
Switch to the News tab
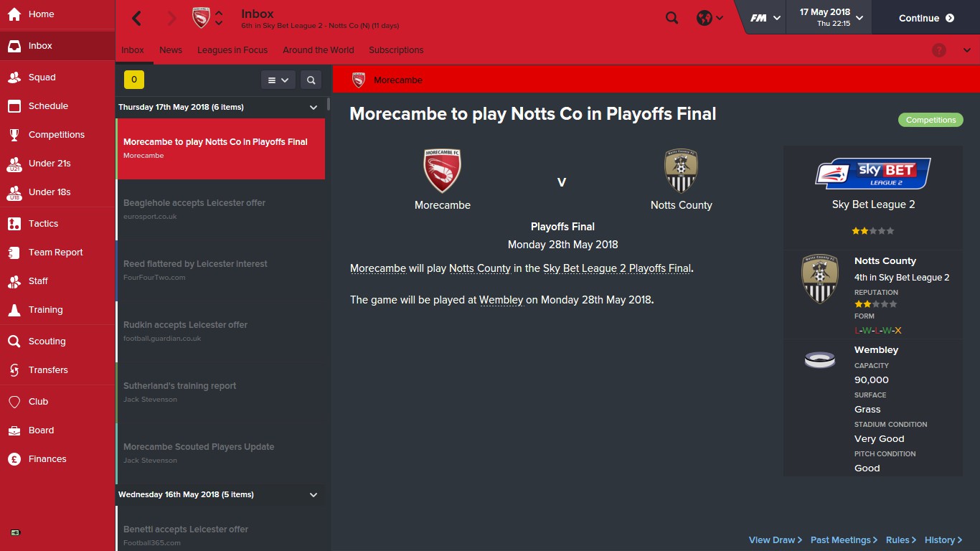pyautogui.click(x=171, y=50)
